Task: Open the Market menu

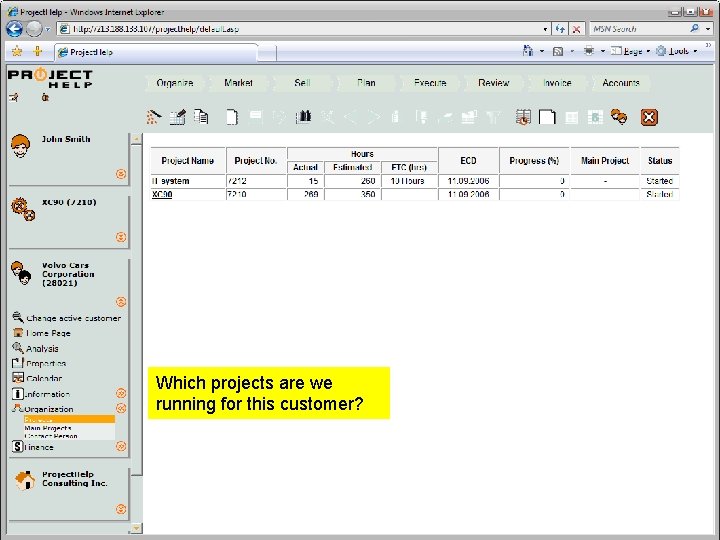Action: (x=238, y=83)
